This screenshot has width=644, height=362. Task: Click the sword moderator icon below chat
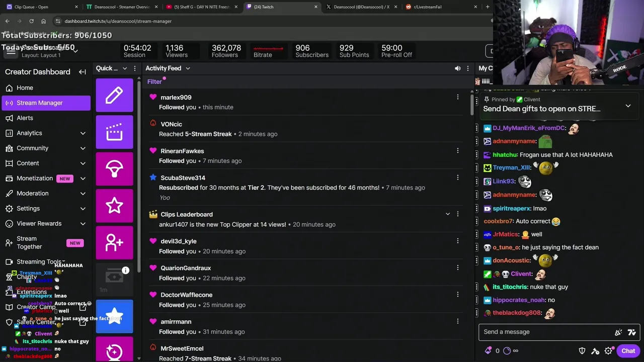pos(595,351)
